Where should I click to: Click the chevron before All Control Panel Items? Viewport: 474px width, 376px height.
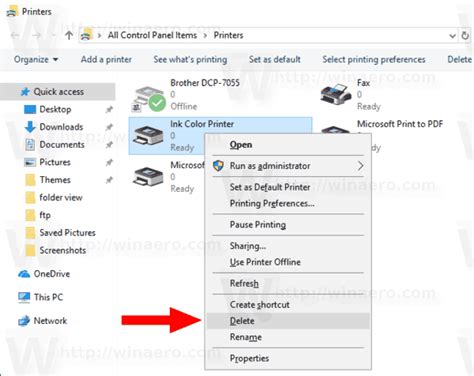[99, 35]
